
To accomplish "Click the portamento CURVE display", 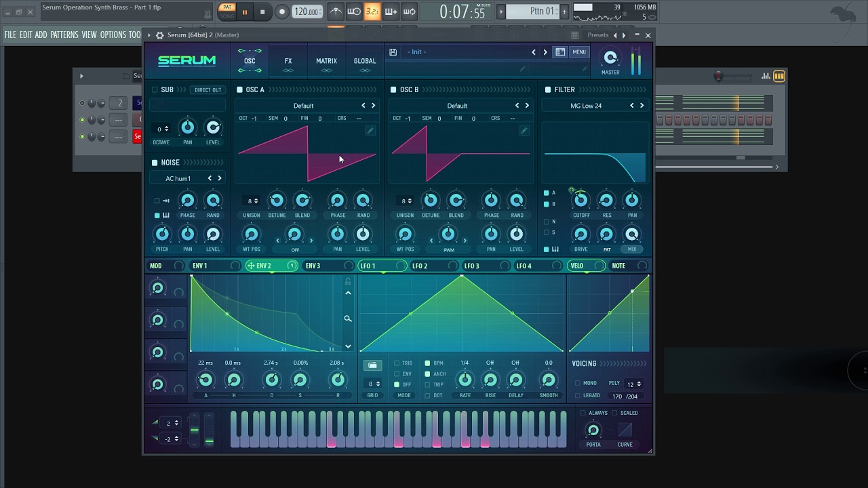I will click(x=625, y=430).
